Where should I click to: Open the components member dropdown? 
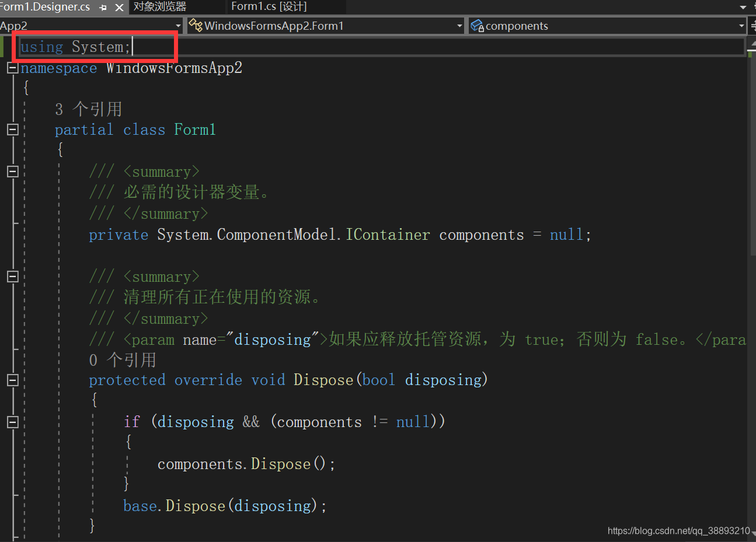click(741, 26)
